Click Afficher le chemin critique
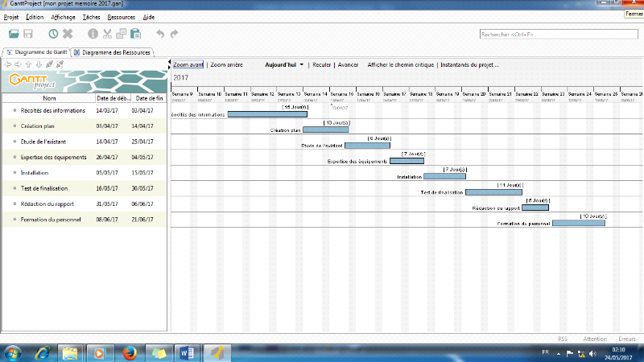This screenshot has width=644, height=362. (400, 65)
